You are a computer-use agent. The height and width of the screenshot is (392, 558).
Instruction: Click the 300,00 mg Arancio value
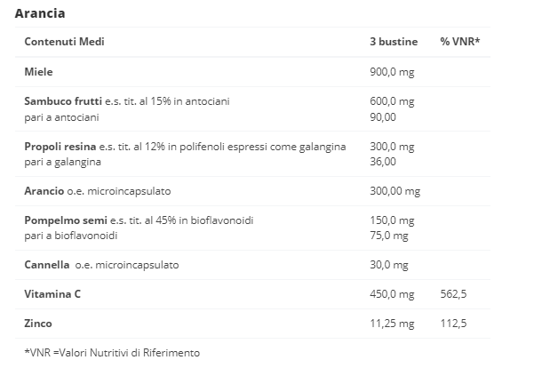tap(395, 191)
